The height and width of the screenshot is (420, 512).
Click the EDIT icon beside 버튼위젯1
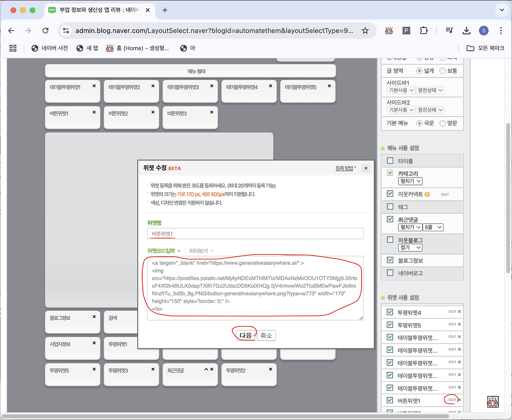point(452,400)
